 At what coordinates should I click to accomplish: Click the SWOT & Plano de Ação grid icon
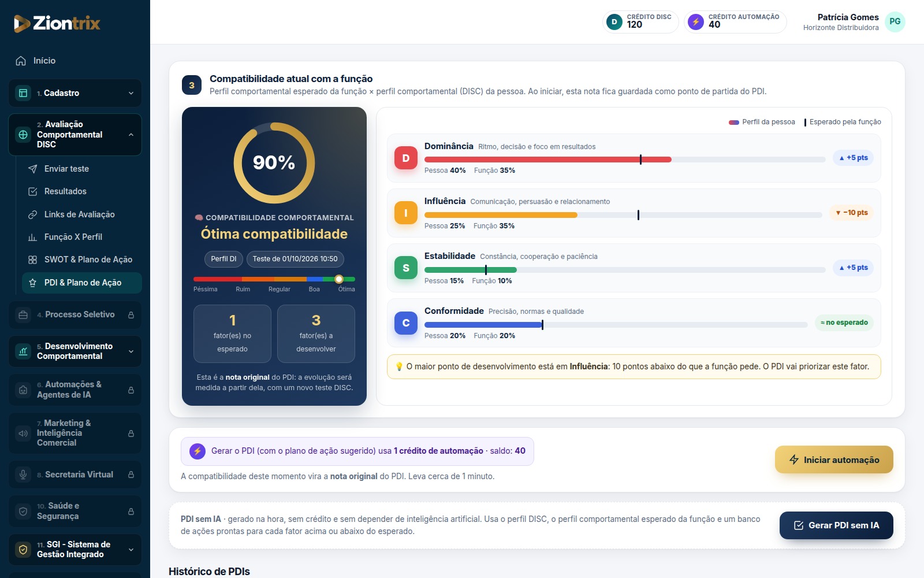tap(33, 260)
